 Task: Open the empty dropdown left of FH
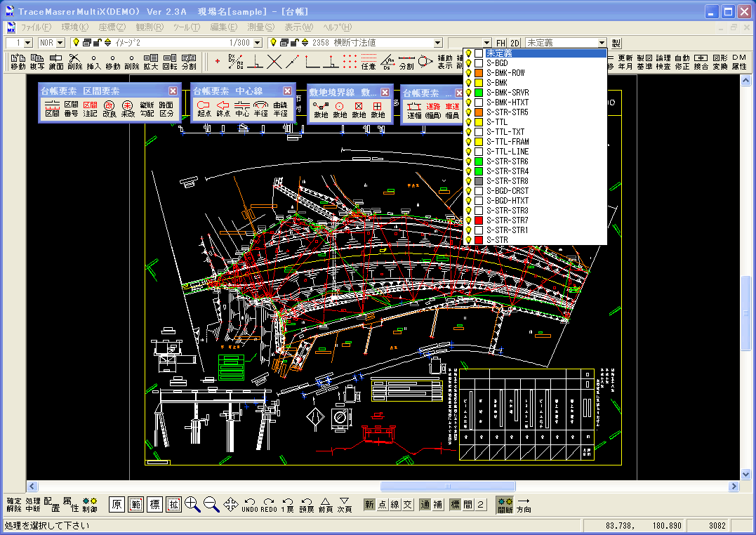click(487, 43)
